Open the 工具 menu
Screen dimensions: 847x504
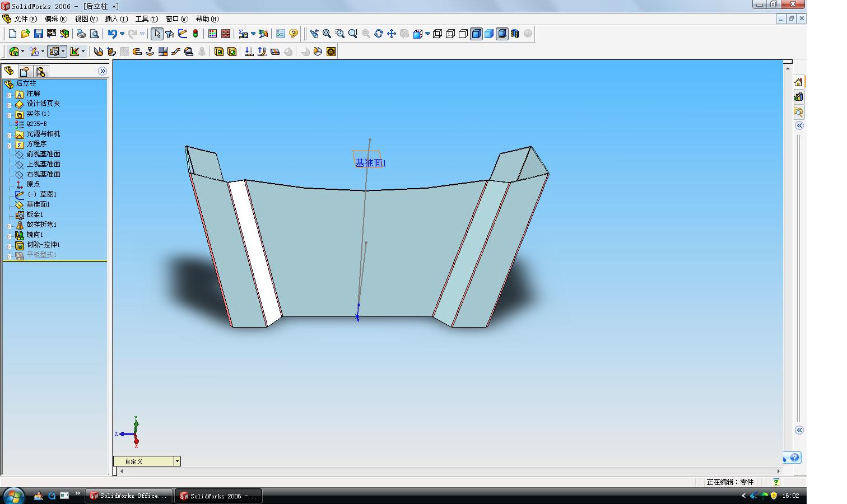(146, 19)
